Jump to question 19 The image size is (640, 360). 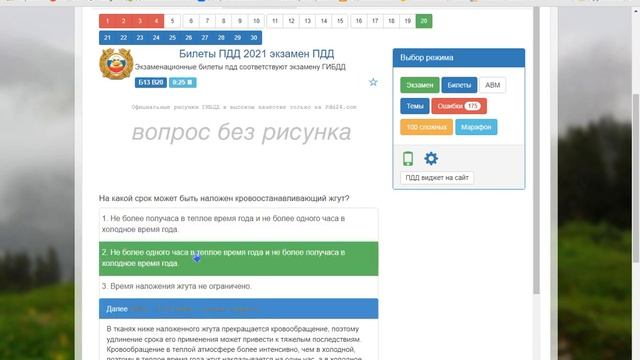[x=407, y=21]
